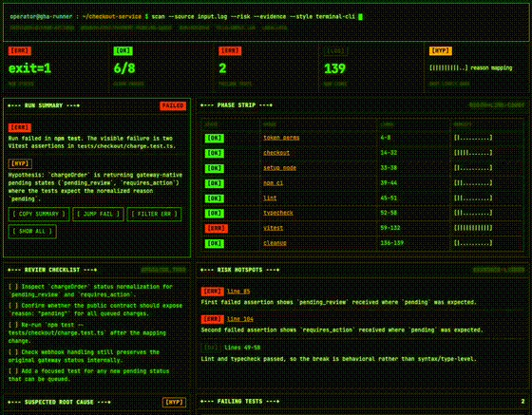Click the COPY SUMMARY button

point(39,214)
